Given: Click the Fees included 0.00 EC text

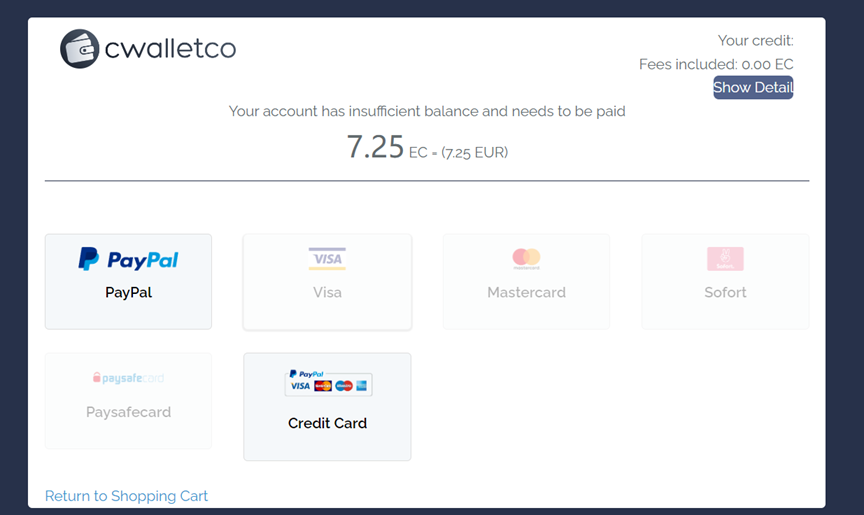Looking at the screenshot, I should 716,64.
